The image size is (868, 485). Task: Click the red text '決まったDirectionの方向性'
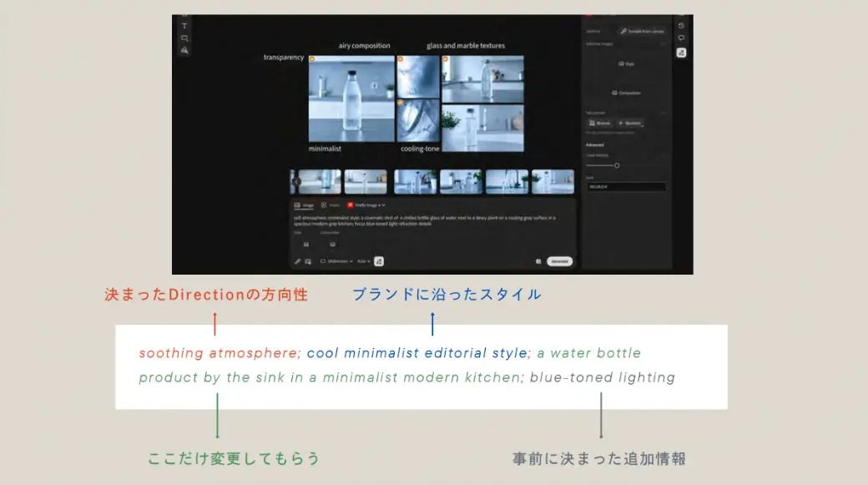206,295
